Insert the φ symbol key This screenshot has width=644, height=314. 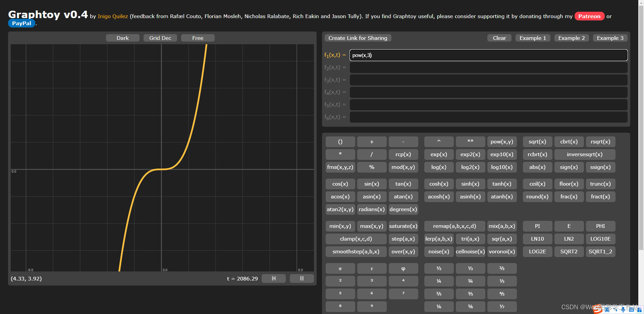click(403, 268)
